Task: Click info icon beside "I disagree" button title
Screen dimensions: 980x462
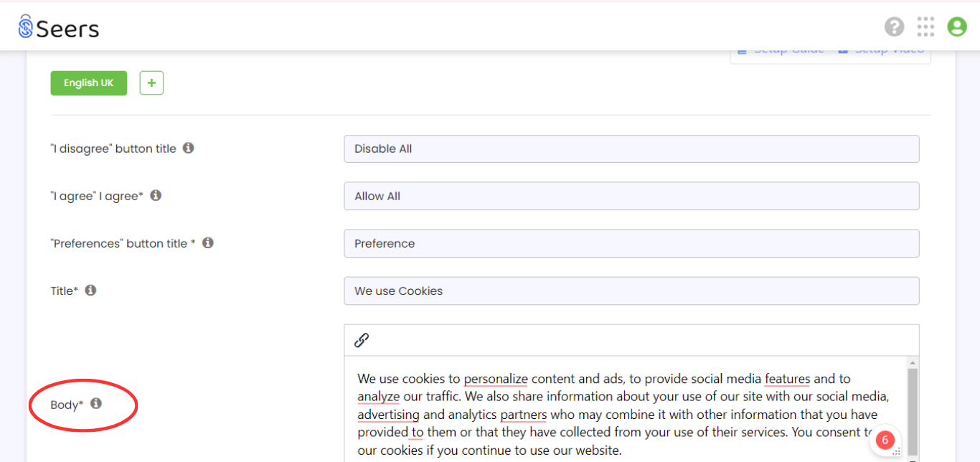Action: [188, 148]
